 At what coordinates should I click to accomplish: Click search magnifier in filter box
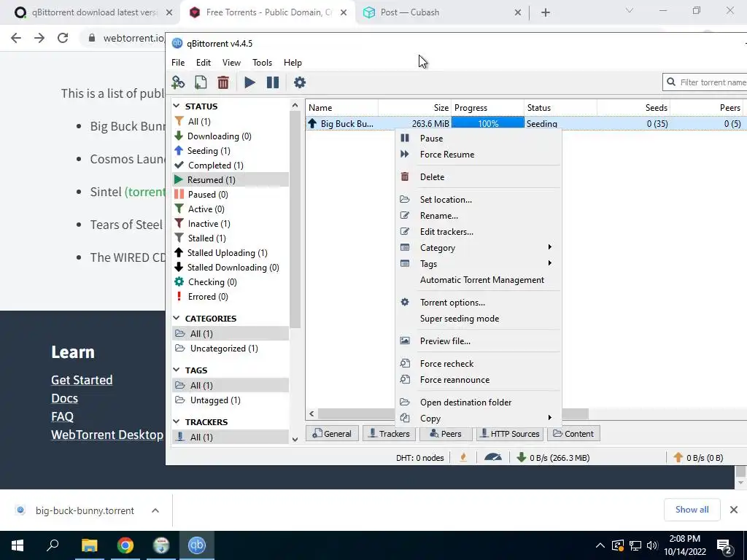[x=671, y=82]
